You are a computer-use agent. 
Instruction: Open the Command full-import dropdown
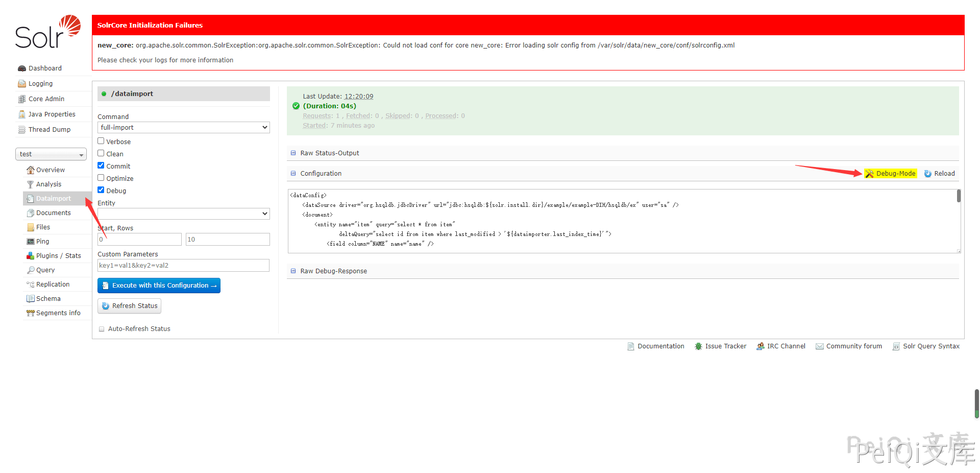click(x=184, y=128)
